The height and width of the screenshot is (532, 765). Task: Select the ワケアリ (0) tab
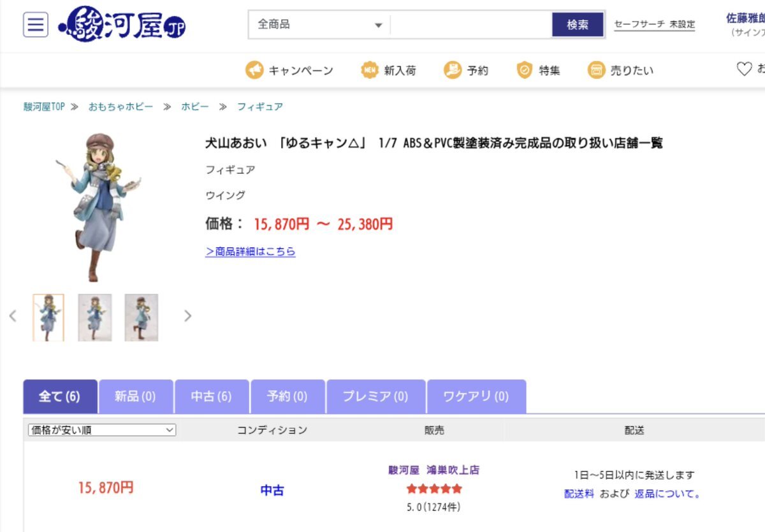[476, 396]
